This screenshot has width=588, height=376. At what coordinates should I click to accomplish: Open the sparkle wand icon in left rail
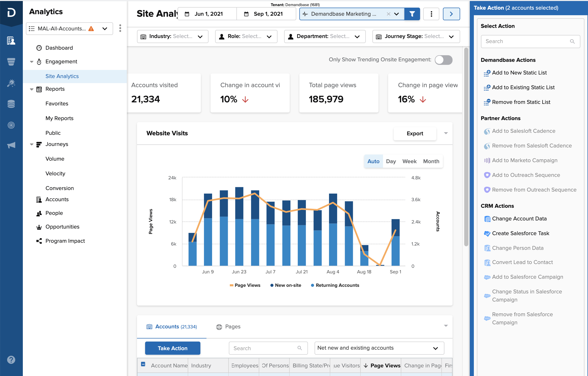tap(11, 83)
